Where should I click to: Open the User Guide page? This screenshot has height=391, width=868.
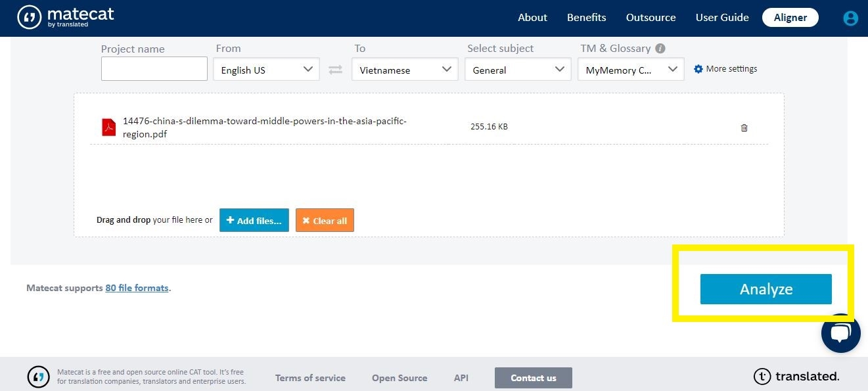click(722, 18)
